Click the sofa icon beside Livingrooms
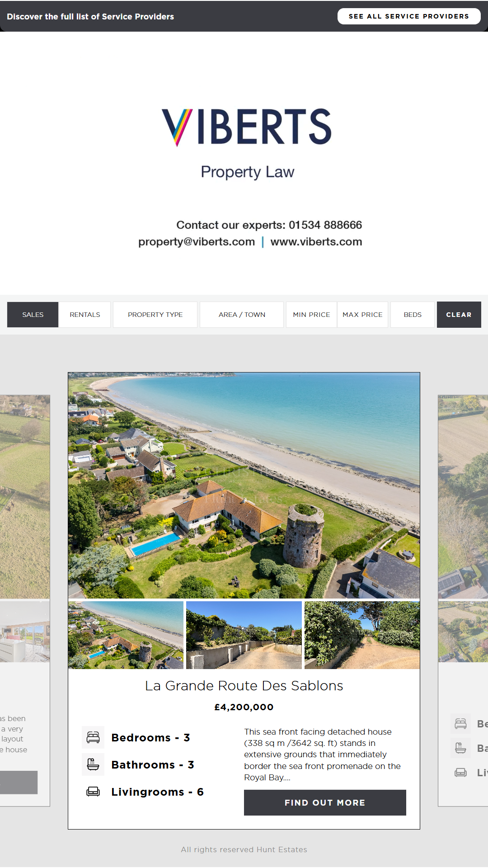This screenshot has height=868, width=488. [93, 792]
